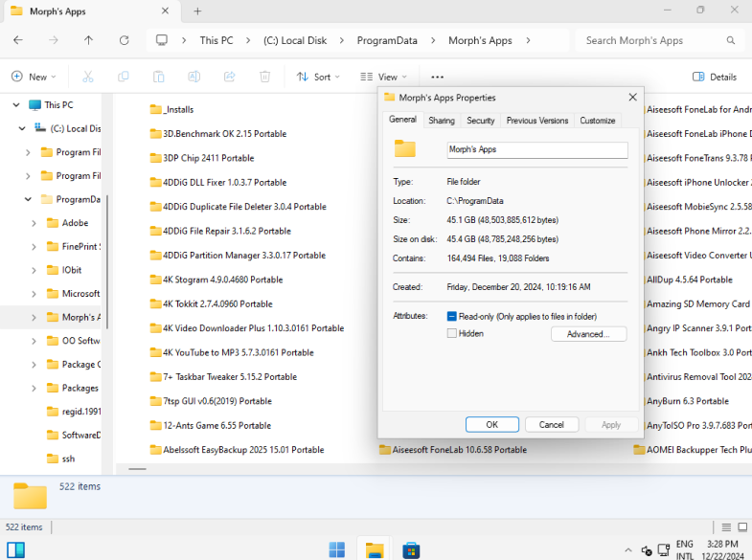The image size is (752, 560).
Task: Go up one folder level
Action: click(89, 40)
